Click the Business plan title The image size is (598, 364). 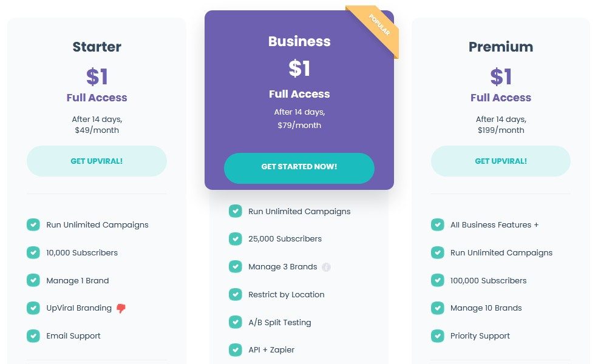coord(299,41)
